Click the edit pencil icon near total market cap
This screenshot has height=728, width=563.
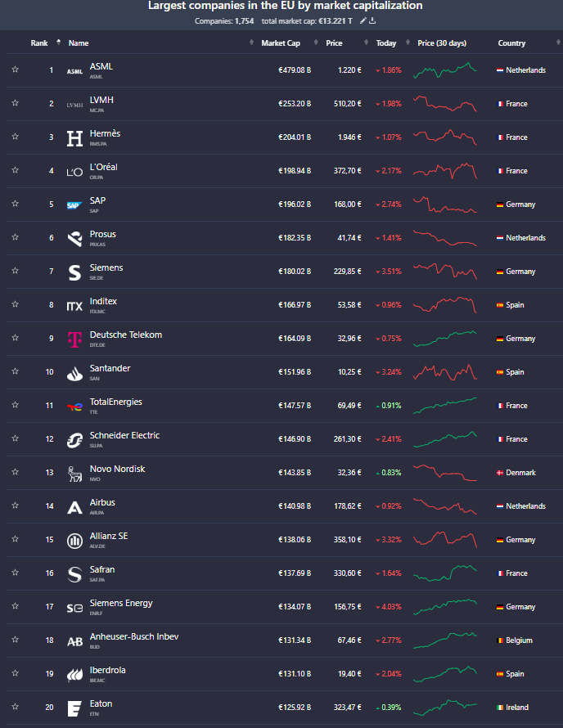point(363,21)
